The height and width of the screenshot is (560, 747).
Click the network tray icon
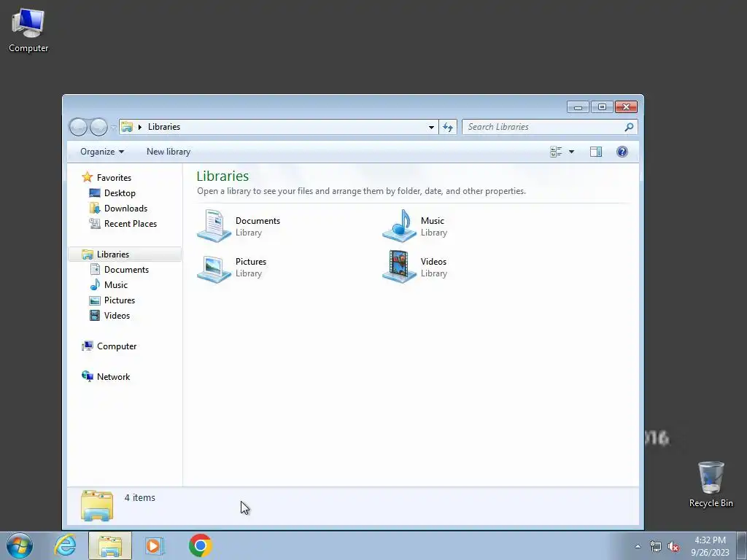pos(656,546)
